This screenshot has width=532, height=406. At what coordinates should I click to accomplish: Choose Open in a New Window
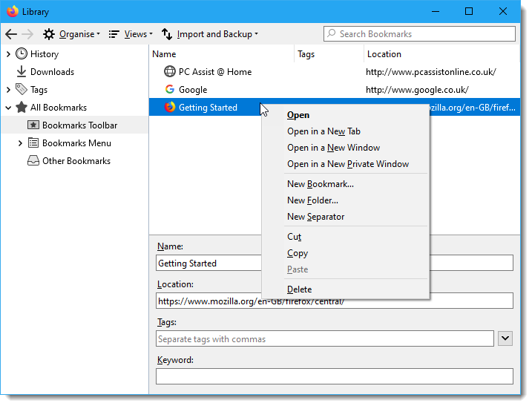pyautogui.click(x=346, y=148)
